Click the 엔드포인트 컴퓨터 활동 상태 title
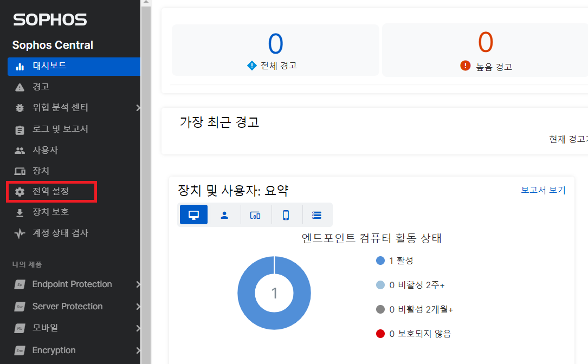The width and height of the screenshot is (588, 364). (x=371, y=238)
